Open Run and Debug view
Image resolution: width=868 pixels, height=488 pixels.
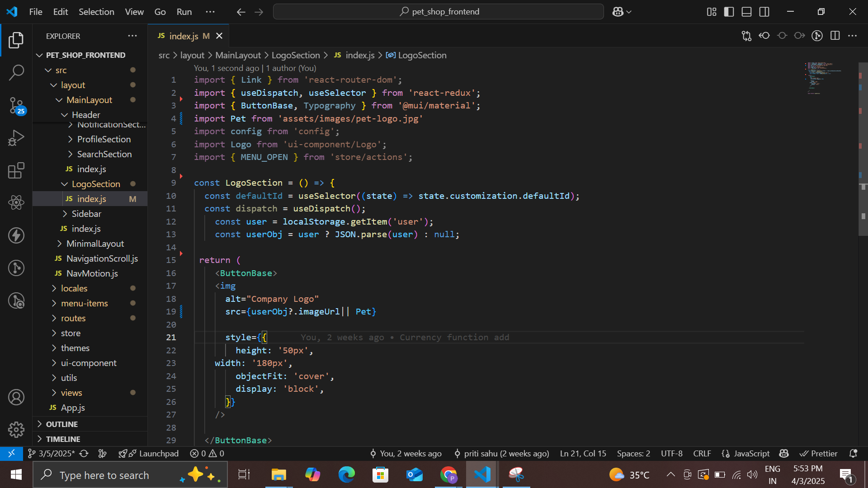pos(16,138)
